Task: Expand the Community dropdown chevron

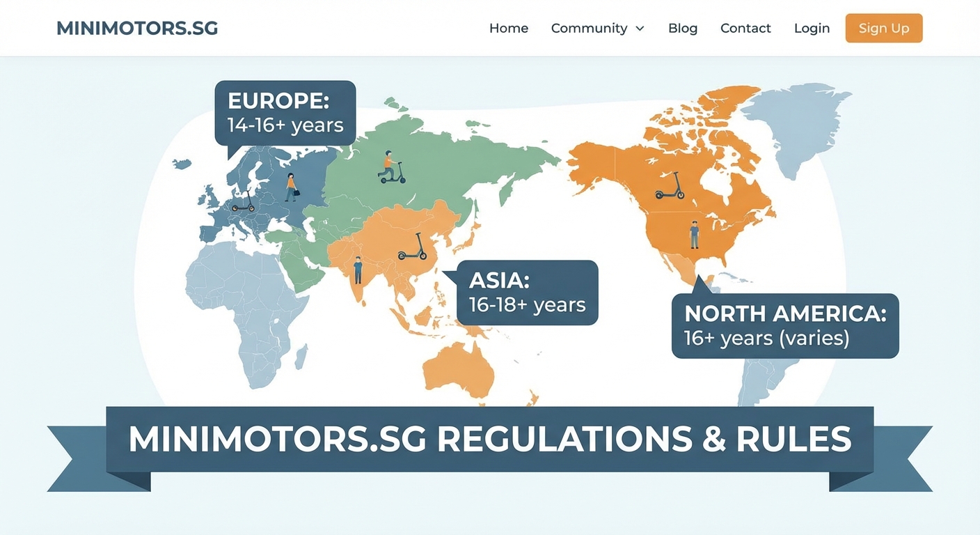Action: pyautogui.click(x=640, y=29)
